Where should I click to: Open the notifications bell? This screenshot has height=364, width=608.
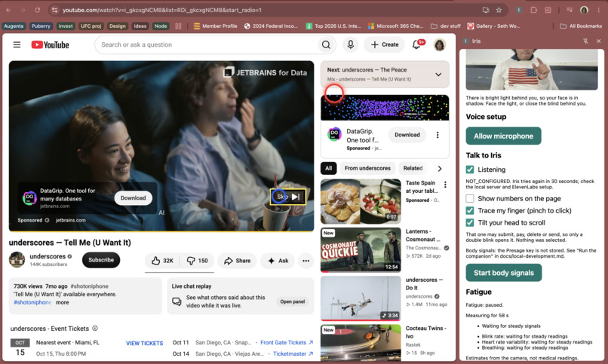(417, 44)
